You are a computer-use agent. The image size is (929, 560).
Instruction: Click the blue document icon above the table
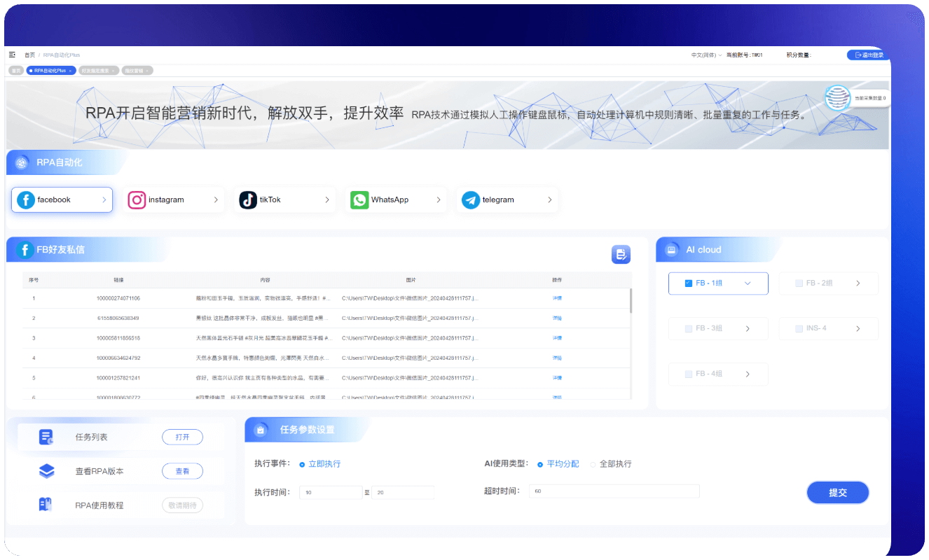621,254
